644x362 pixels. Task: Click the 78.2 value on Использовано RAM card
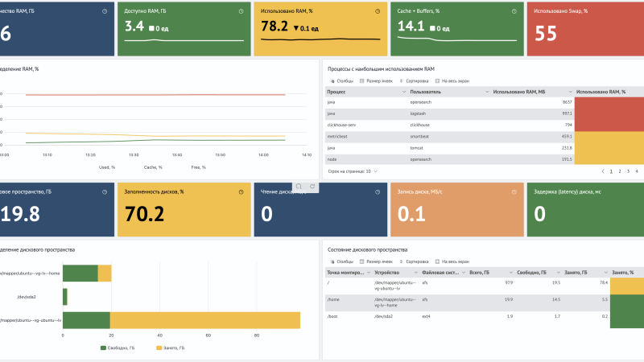point(275,27)
